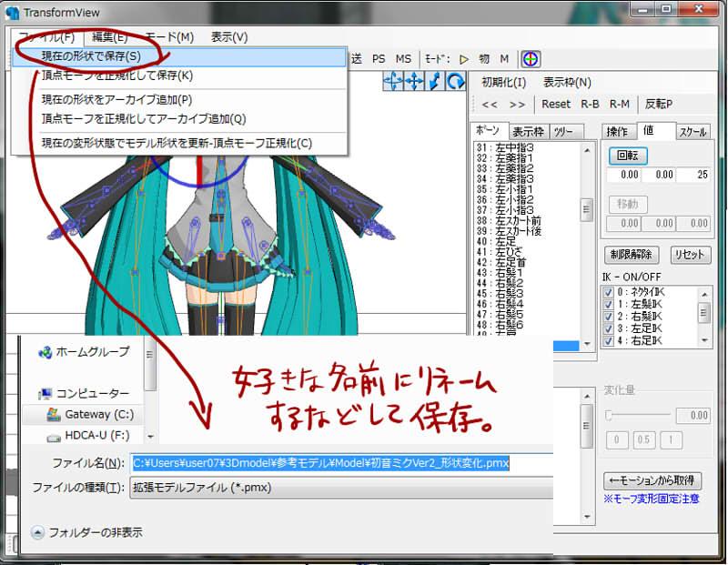Select the コンピューター icon in save dialog

[45, 394]
